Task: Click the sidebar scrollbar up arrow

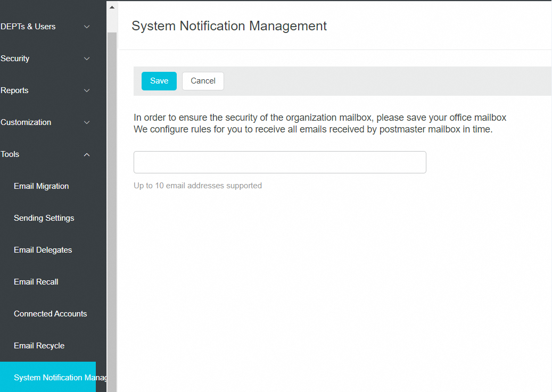Action: coord(112,7)
